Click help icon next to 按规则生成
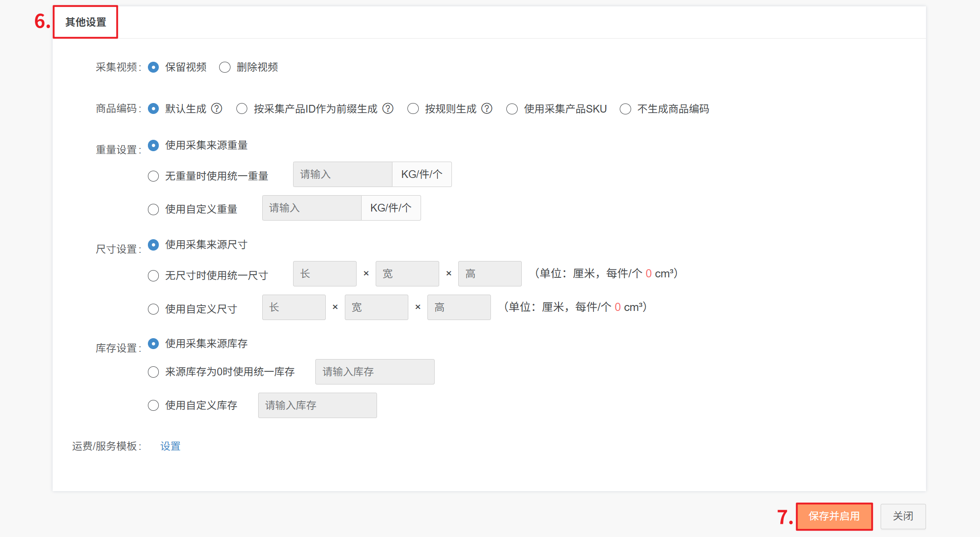 tap(487, 108)
